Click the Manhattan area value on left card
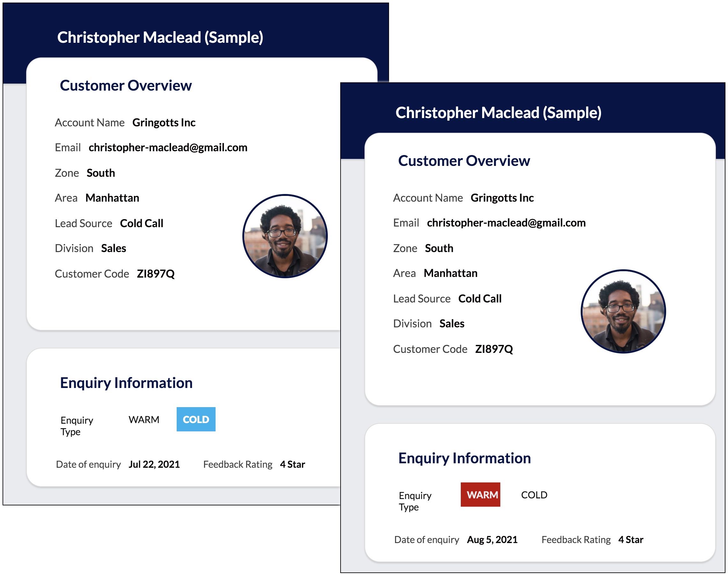This screenshot has height=574, width=728. (113, 198)
